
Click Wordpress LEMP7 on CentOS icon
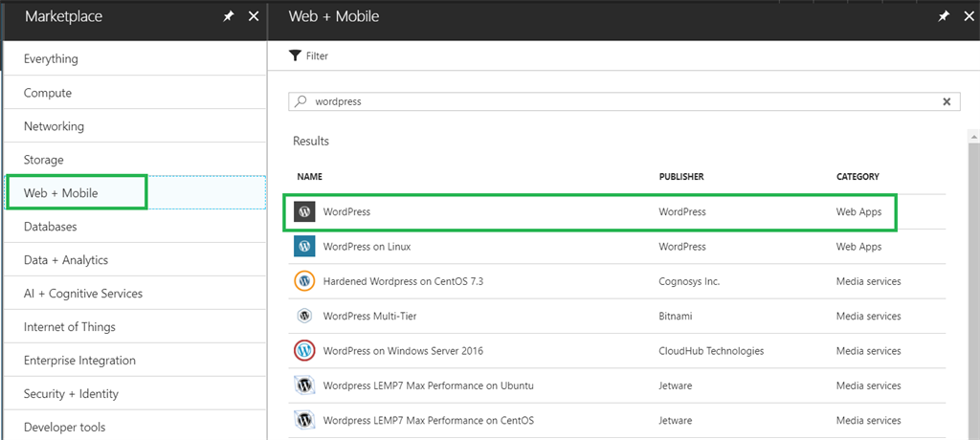[x=304, y=420]
